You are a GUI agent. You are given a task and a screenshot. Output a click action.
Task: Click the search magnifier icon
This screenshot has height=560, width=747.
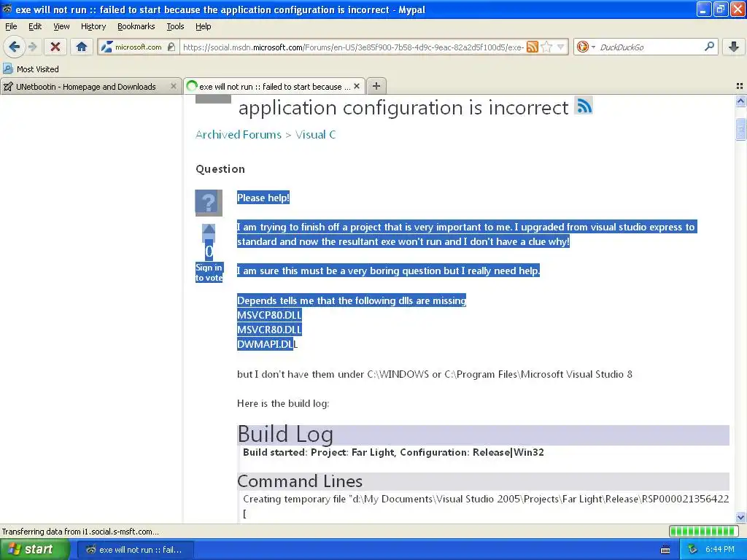709,47
